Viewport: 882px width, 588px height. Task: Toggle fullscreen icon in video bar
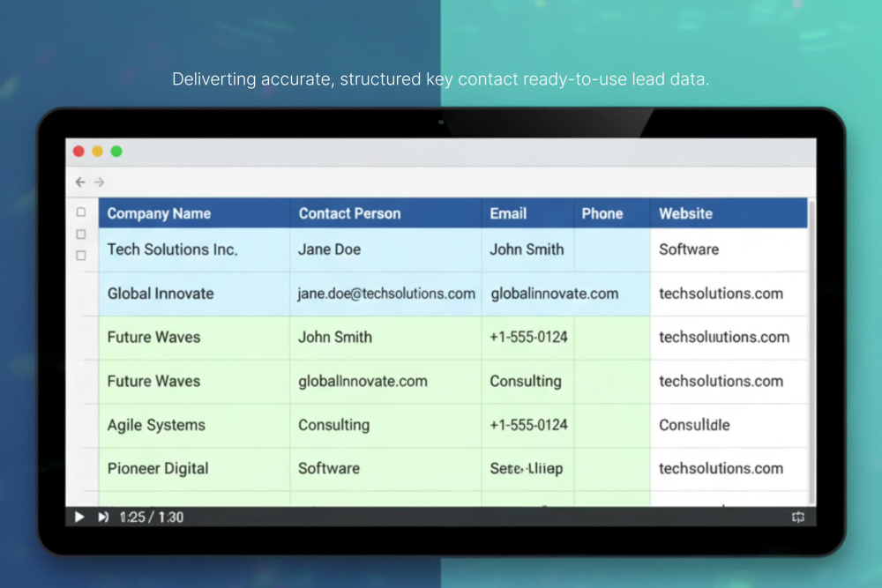797,517
